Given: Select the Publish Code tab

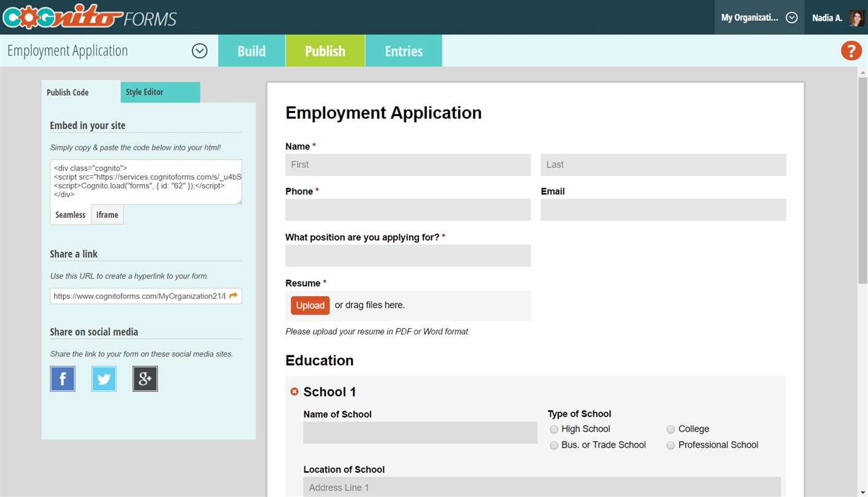Looking at the screenshot, I should [x=81, y=92].
